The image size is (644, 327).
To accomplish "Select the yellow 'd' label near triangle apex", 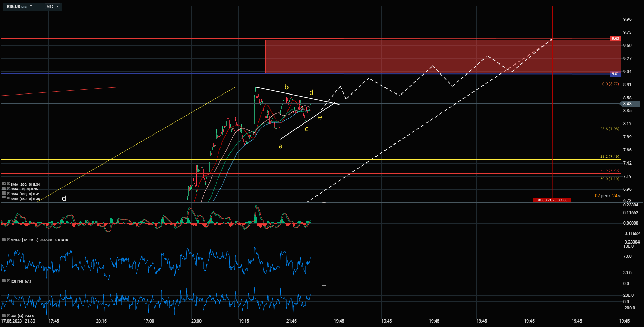I will click(311, 92).
